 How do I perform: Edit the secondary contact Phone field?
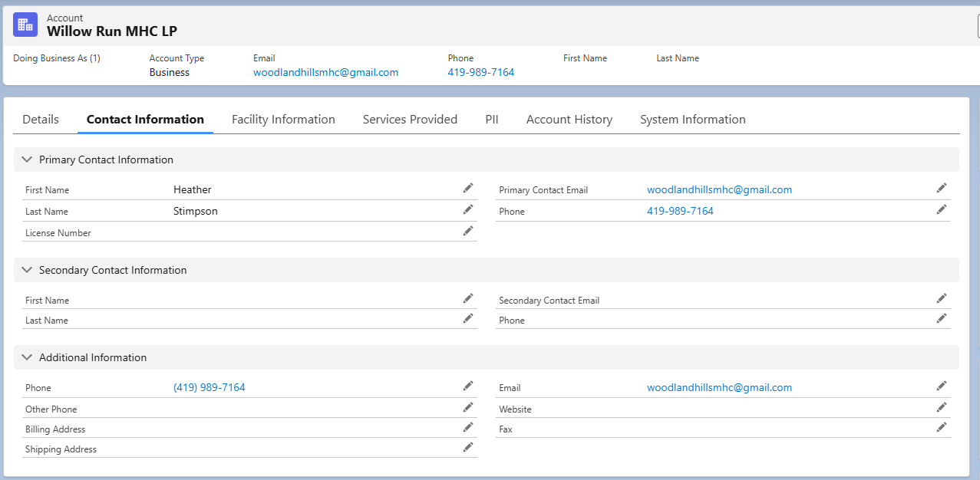(942, 318)
